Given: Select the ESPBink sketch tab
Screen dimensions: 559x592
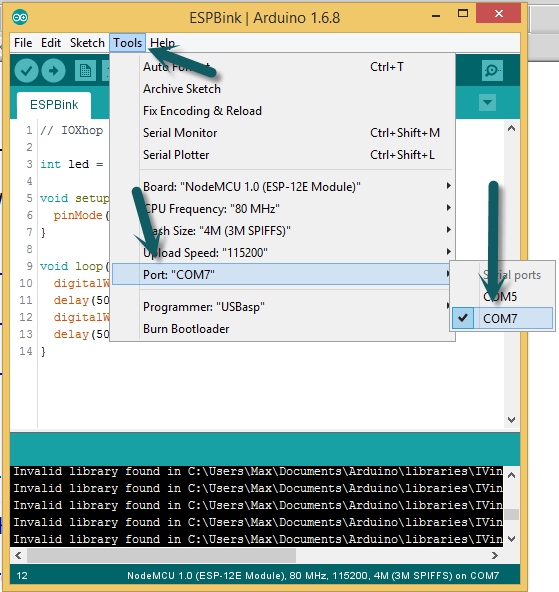Looking at the screenshot, I should (x=54, y=105).
